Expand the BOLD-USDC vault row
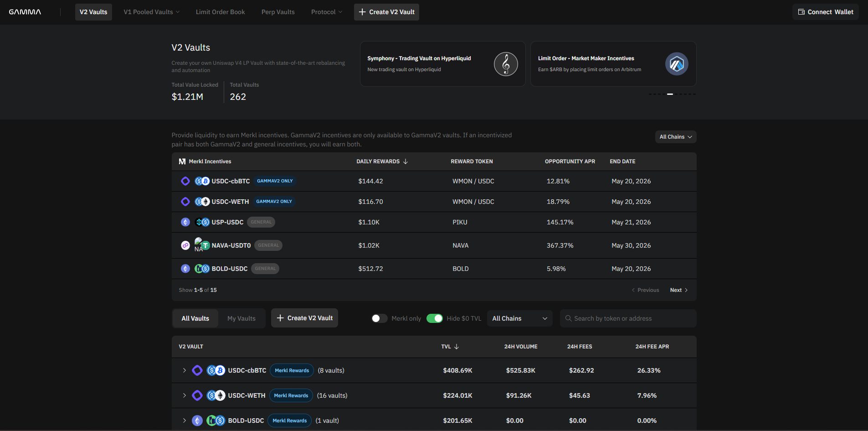The width and height of the screenshot is (868, 431). (x=185, y=421)
